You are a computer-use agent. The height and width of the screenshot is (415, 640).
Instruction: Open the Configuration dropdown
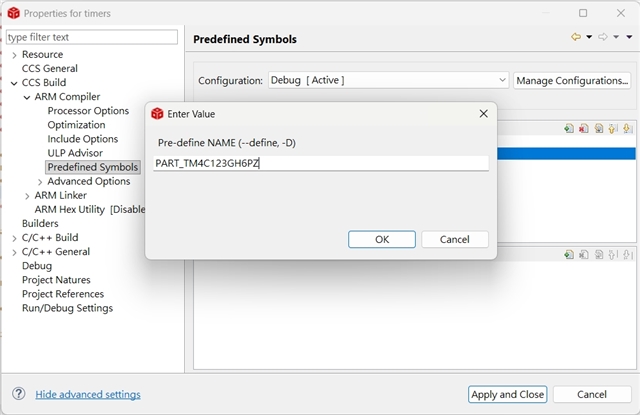[x=388, y=80]
